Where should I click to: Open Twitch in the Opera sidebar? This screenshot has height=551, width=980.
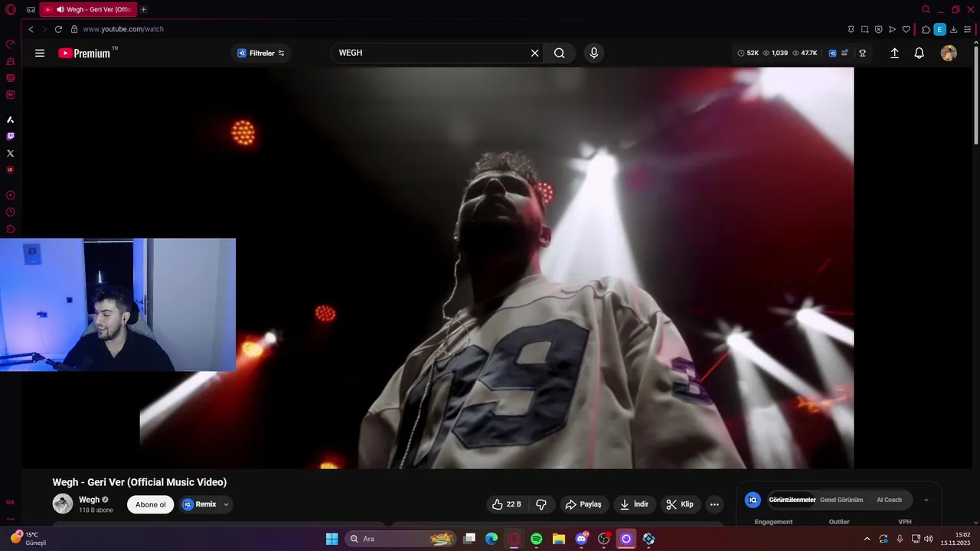point(11,136)
